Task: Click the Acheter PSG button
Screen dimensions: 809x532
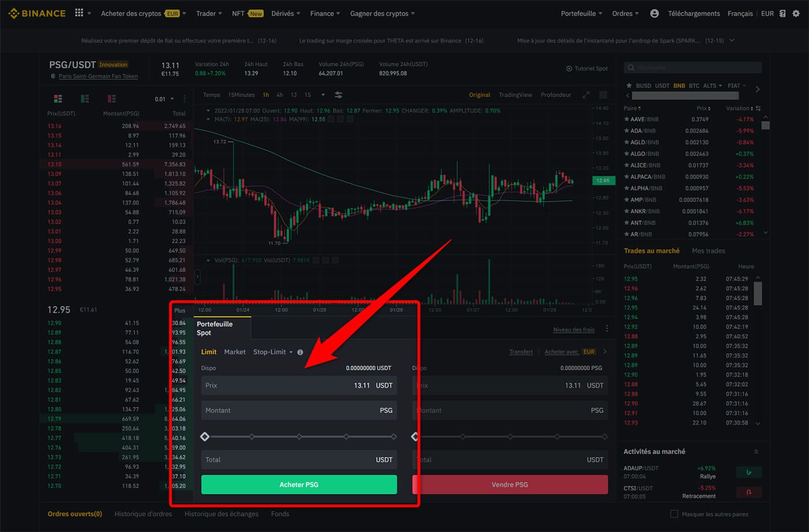Action: [x=299, y=485]
